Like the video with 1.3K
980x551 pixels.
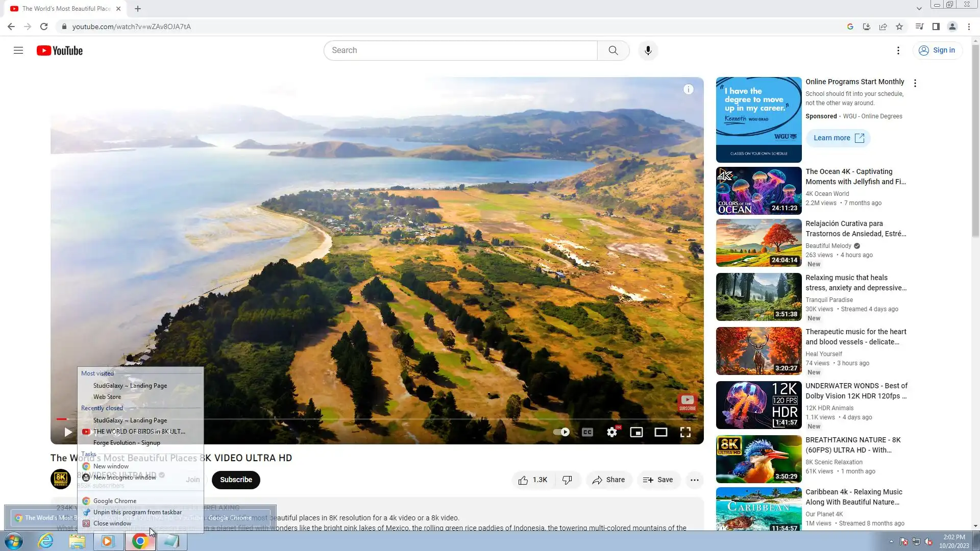(532, 480)
